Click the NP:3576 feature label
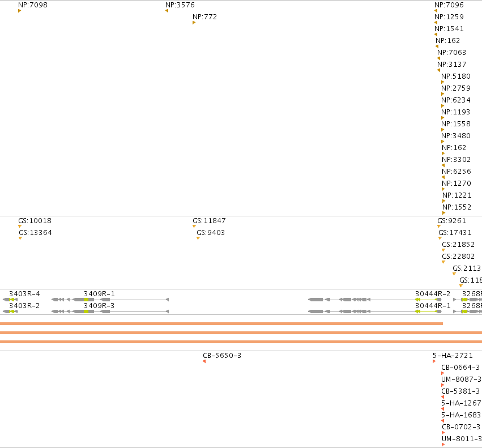 pos(180,5)
